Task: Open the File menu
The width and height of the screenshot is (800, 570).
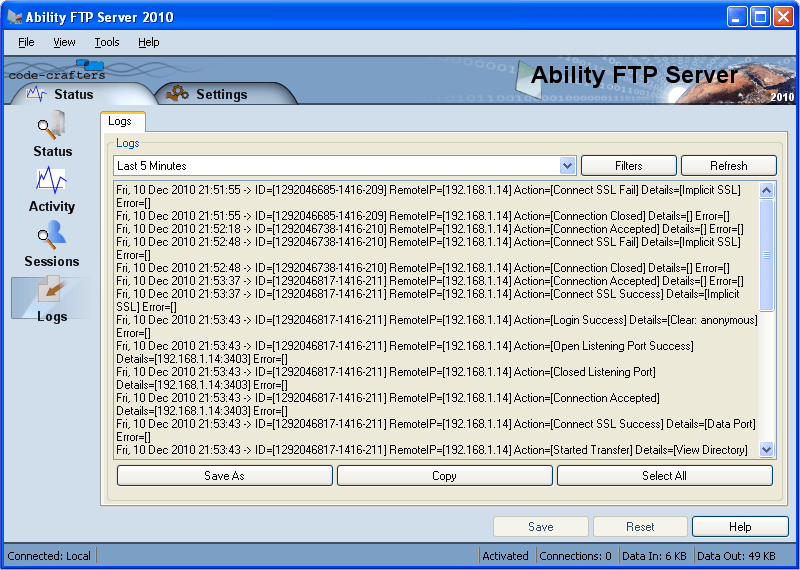Action: pos(26,42)
